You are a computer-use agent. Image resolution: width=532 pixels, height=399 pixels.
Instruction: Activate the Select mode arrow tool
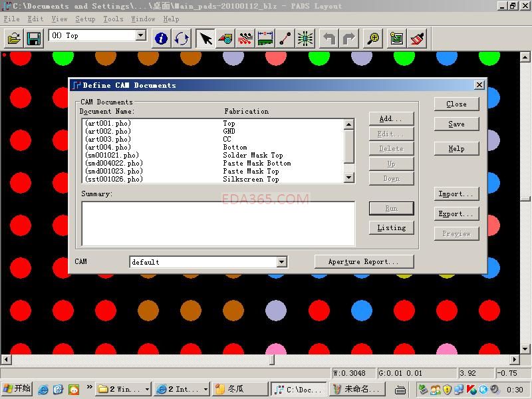tap(206, 39)
